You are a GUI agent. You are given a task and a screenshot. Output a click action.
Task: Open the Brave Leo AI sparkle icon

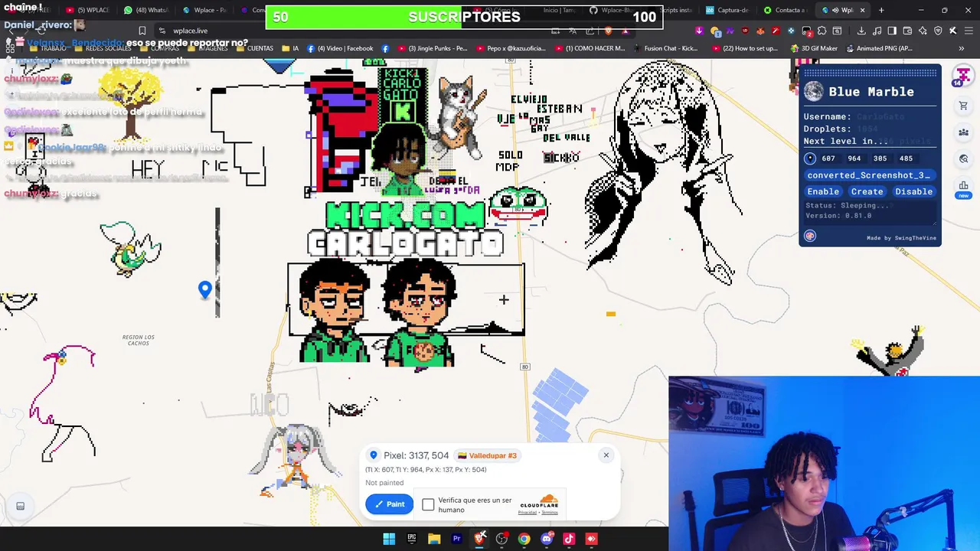coord(923,31)
